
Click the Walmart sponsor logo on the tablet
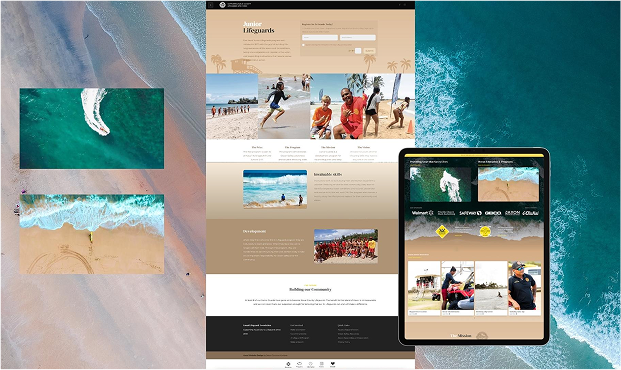click(422, 213)
